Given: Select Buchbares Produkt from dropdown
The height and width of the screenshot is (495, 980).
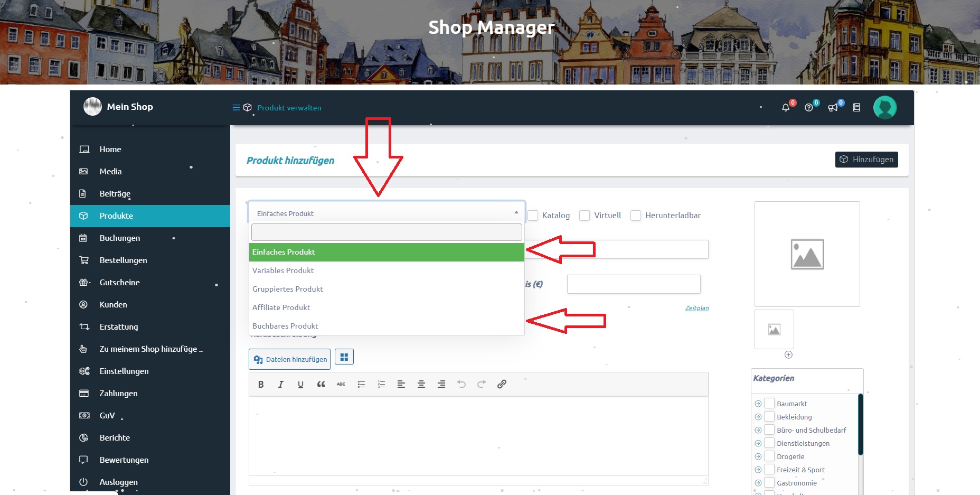Looking at the screenshot, I should click(x=387, y=326).
